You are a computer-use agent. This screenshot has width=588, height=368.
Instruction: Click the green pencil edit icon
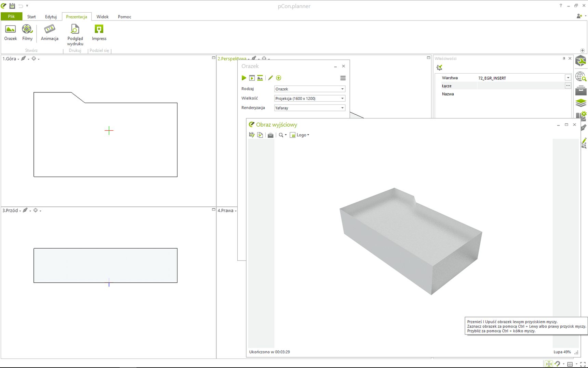tap(270, 78)
